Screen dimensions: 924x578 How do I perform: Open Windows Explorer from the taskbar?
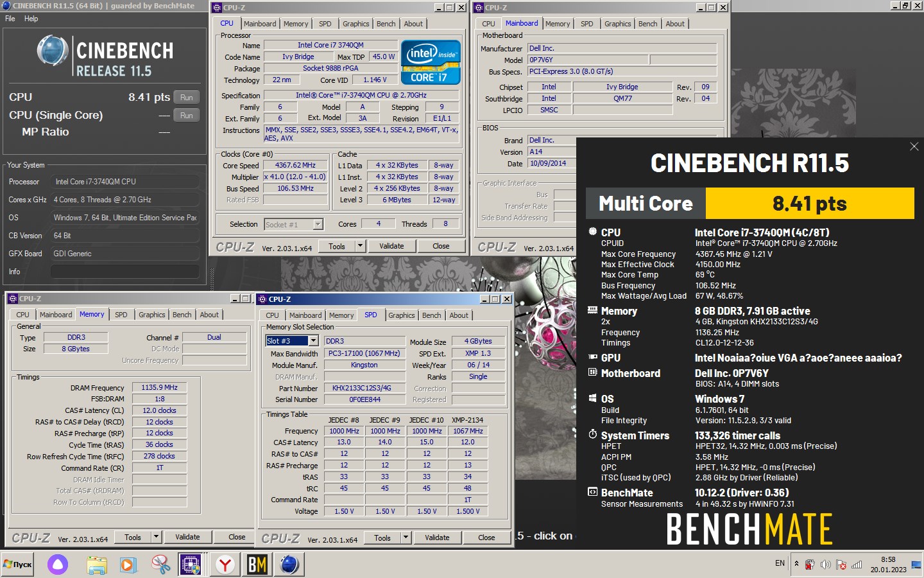coord(97,565)
